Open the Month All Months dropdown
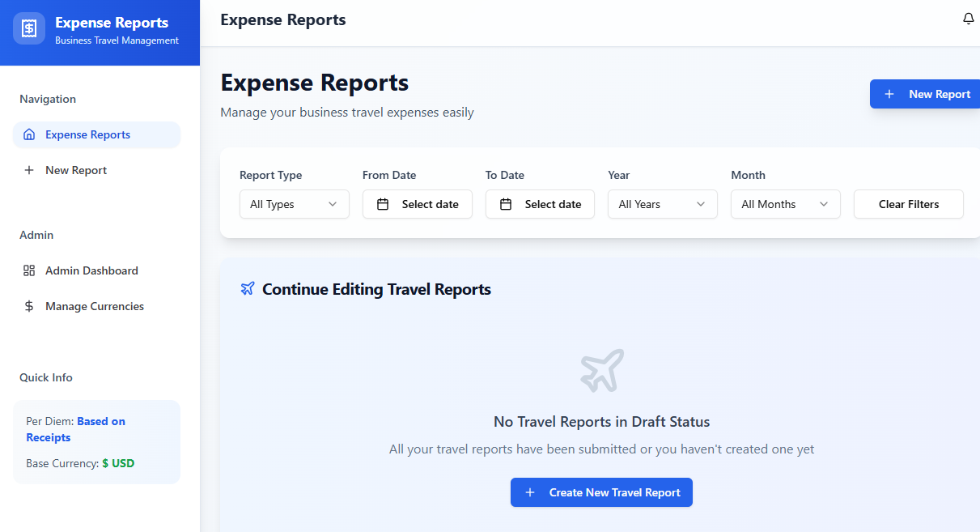The height and width of the screenshot is (532, 980). point(786,204)
